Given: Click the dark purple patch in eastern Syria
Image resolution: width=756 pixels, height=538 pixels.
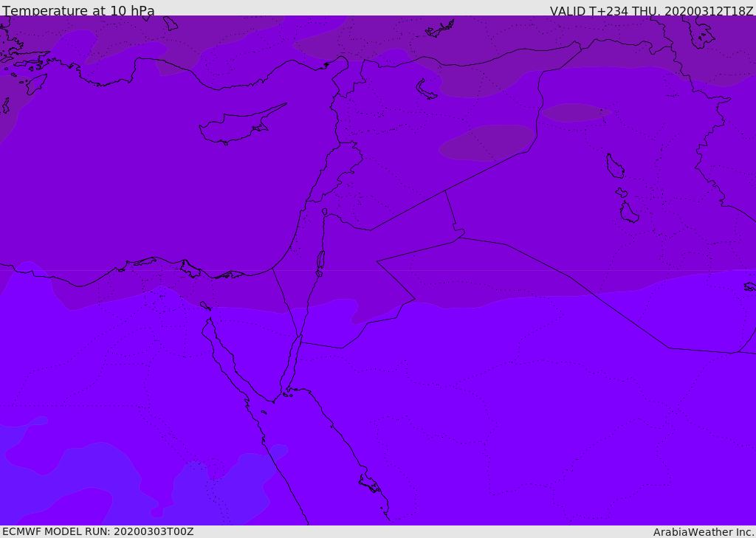Looking at the screenshot, I should 487,142.
